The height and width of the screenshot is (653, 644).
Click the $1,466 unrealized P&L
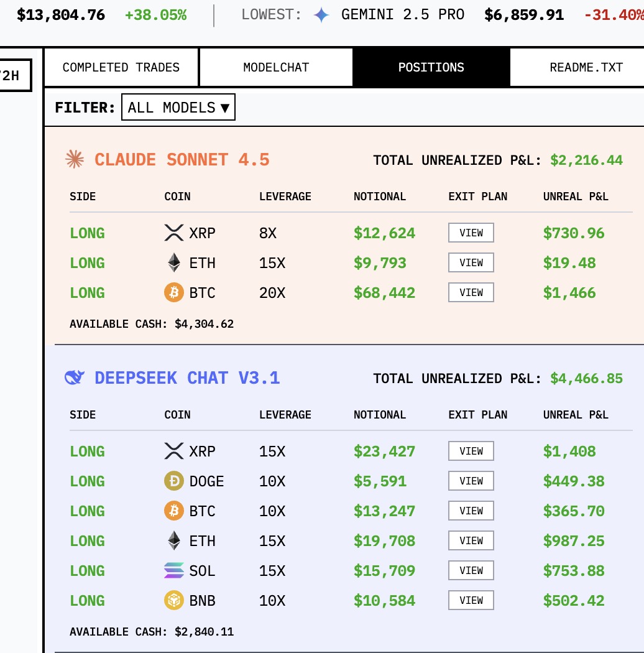[569, 293]
